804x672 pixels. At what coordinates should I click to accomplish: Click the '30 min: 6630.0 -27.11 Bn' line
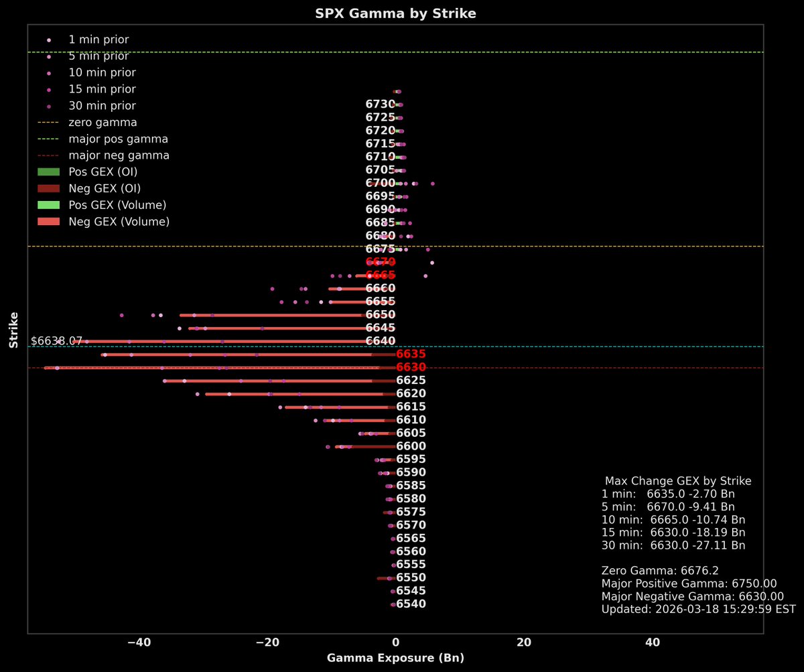[x=673, y=545]
